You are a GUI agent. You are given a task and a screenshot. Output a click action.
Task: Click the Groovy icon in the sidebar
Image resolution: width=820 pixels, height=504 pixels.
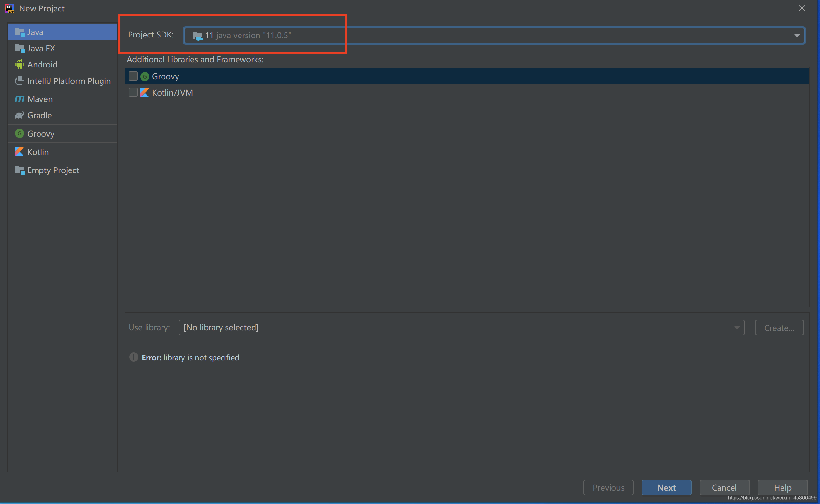pos(20,134)
